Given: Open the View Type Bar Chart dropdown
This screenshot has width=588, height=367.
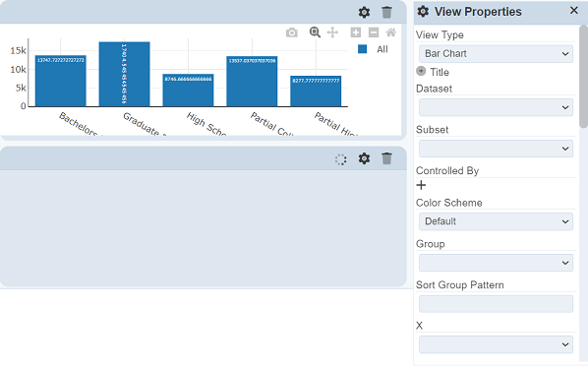Looking at the screenshot, I should (496, 54).
